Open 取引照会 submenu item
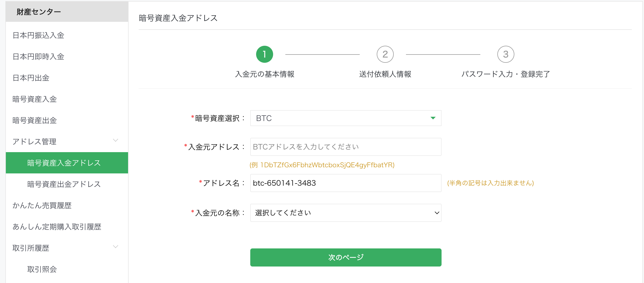 (x=42, y=269)
